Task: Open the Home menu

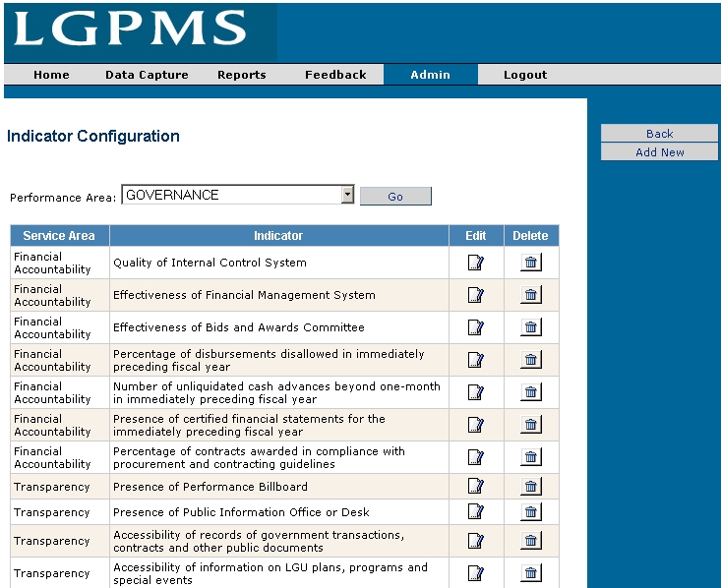Action: [x=51, y=75]
